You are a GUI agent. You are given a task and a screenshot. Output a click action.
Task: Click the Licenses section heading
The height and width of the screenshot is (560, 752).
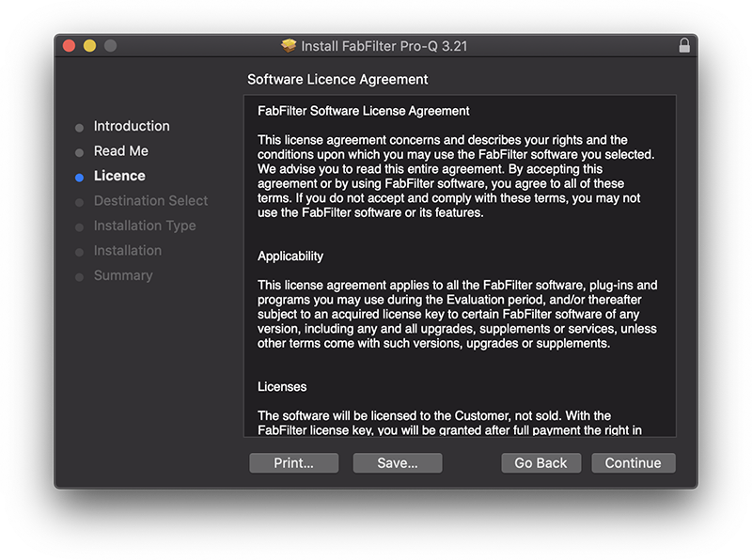tap(282, 386)
